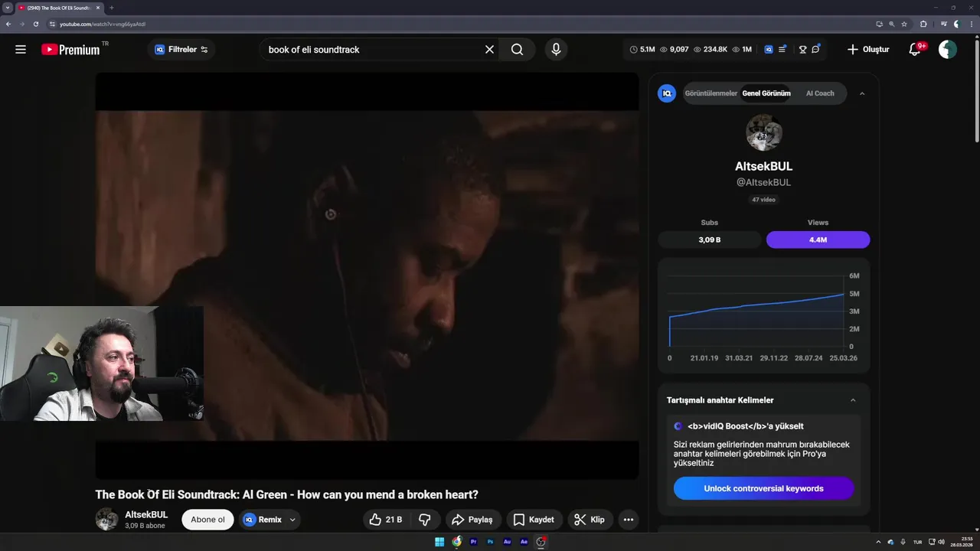The width and height of the screenshot is (980, 551).
Task: Start voice search with the microphone icon
Action: click(556, 50)
